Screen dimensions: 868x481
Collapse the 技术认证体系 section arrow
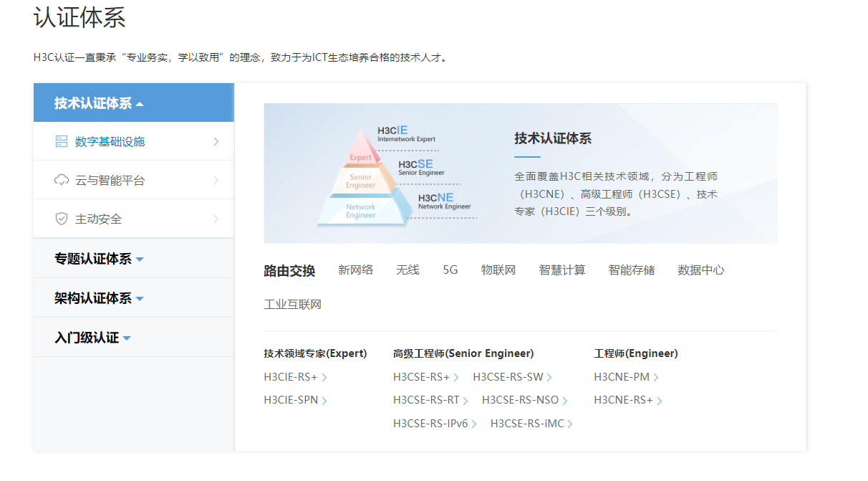(140, 104)
